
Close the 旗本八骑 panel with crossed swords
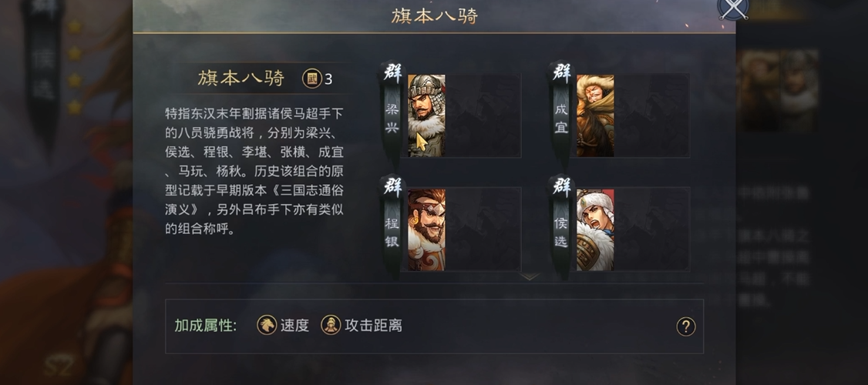733,8
